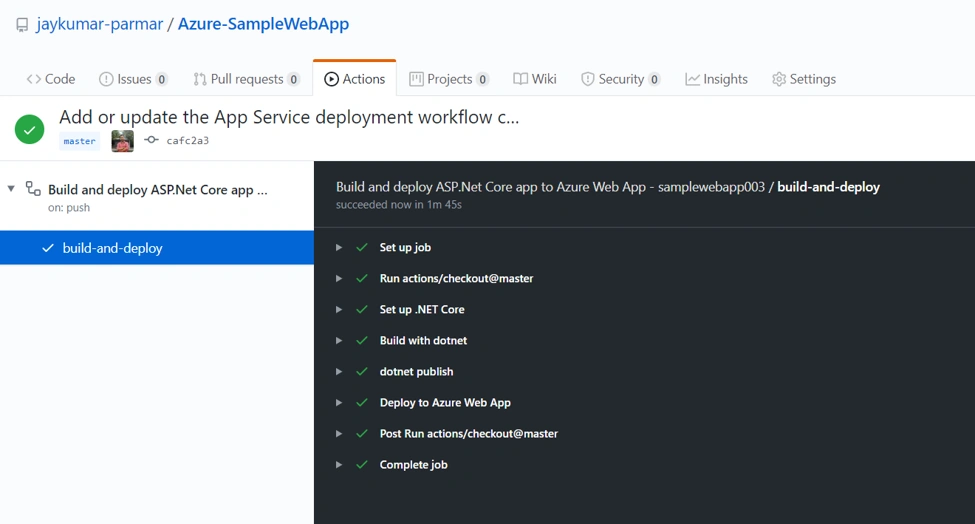Open the Wiki tab
Screen dimensions: 975x524
point(535,79)
